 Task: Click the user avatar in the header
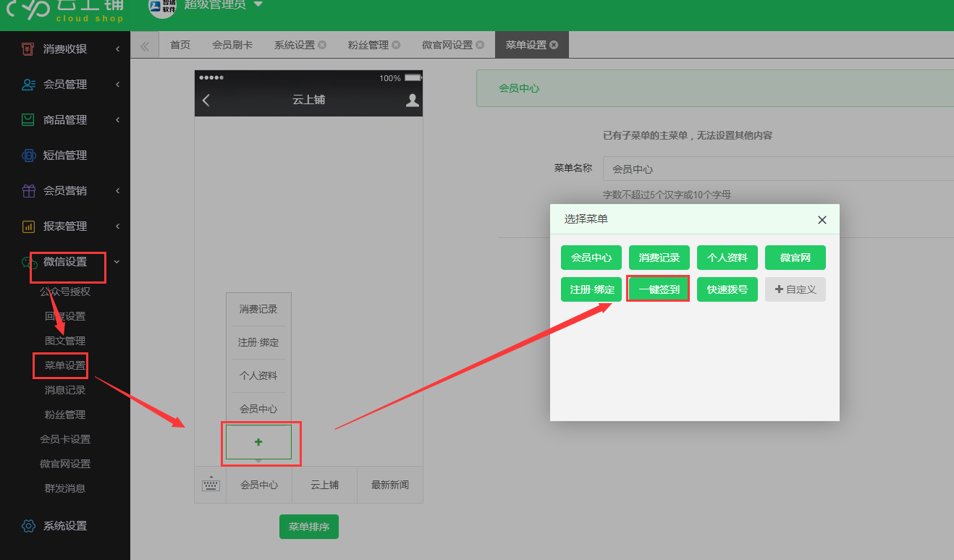(162, 7)
